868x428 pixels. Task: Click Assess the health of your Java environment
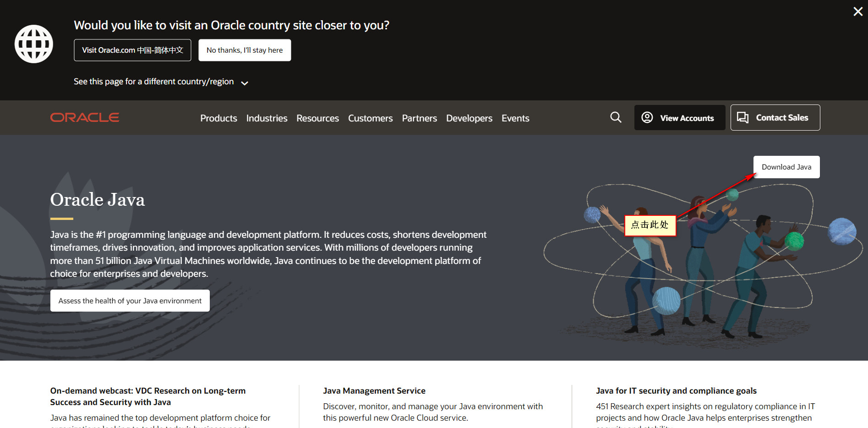(130, 301)
